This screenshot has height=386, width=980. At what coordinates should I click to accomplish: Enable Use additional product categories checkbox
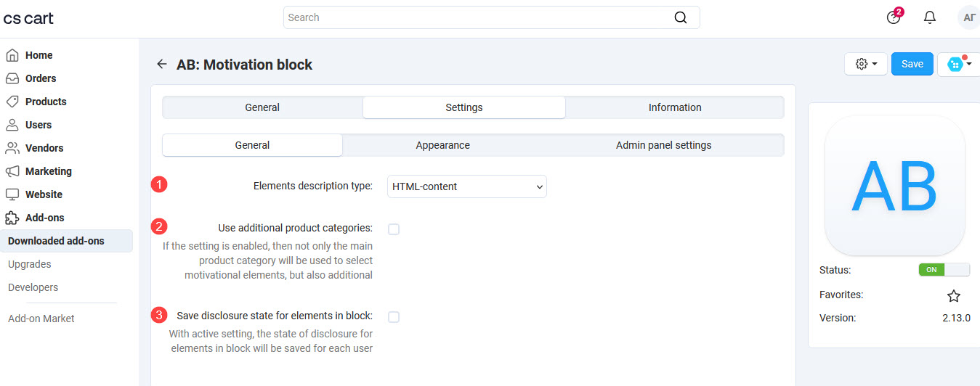click(394, 229)
